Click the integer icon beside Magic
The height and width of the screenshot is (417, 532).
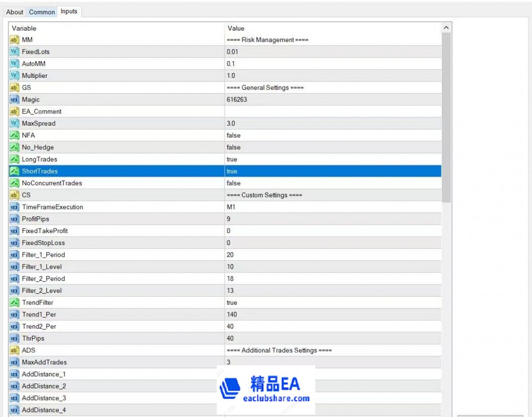pos(14,100)
